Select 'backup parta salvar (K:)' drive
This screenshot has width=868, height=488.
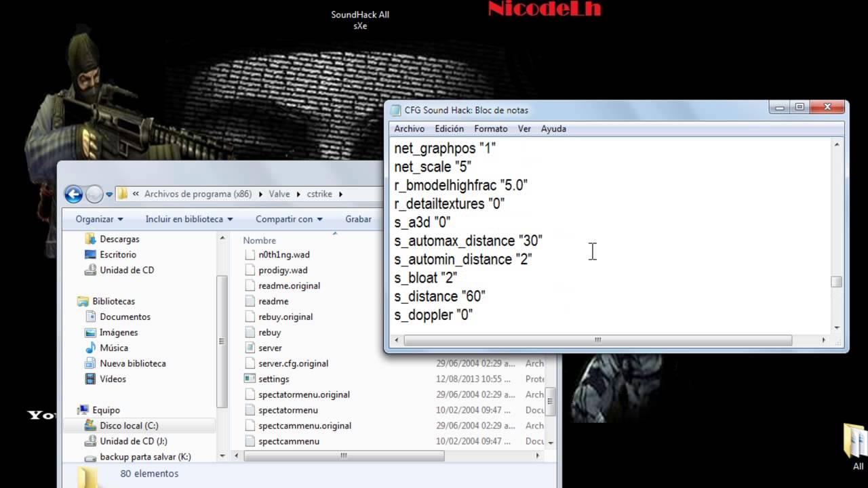tap(145, 457)
